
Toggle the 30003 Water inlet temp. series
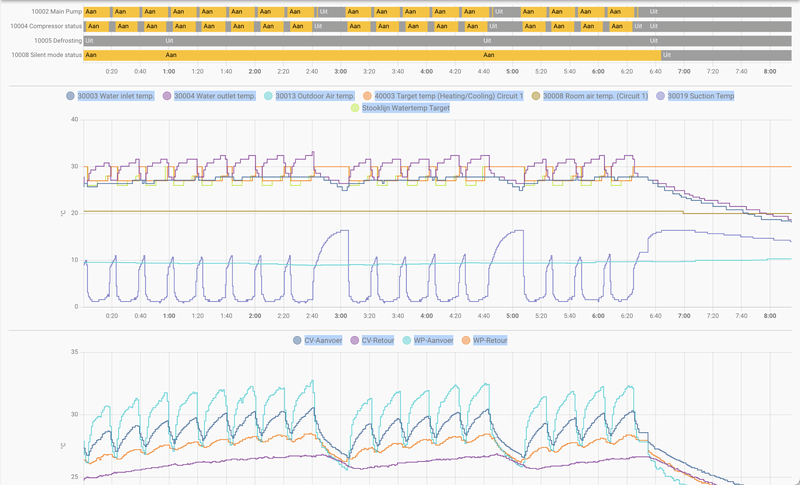tap(110, 96)
